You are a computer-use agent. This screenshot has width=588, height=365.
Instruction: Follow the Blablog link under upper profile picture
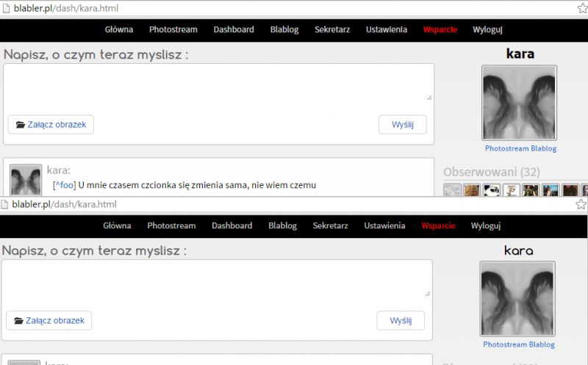543,148
